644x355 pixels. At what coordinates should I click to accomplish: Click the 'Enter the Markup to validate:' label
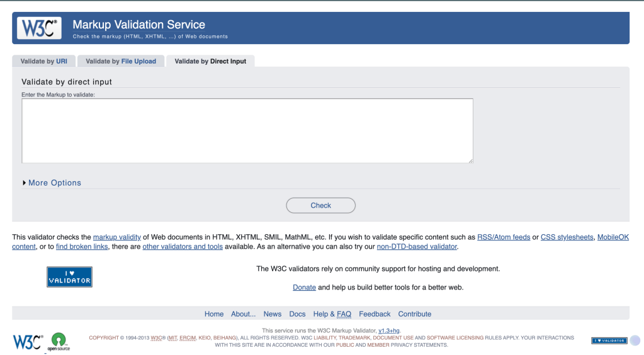(58, 94)
